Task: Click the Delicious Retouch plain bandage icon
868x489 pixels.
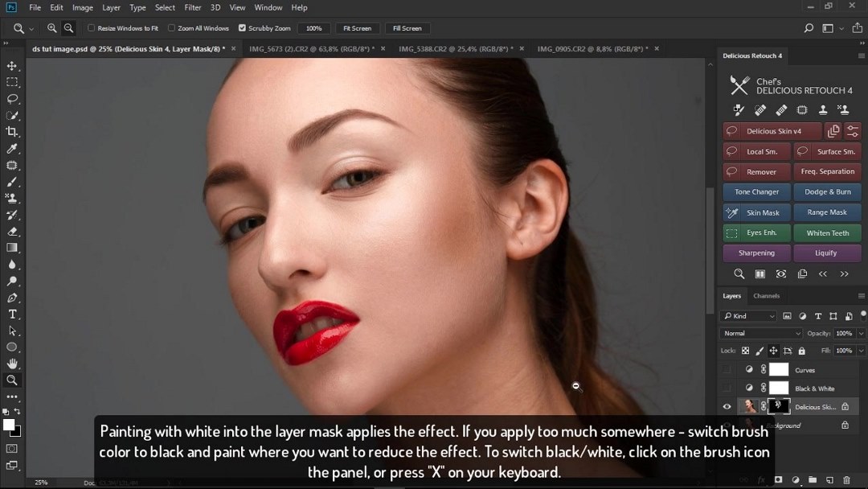Action: [781, 110]
